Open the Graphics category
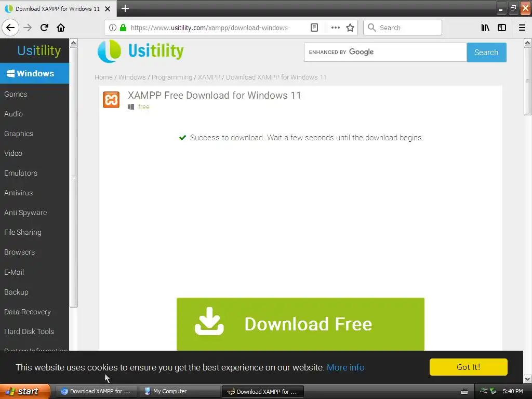 click(19, 134)
